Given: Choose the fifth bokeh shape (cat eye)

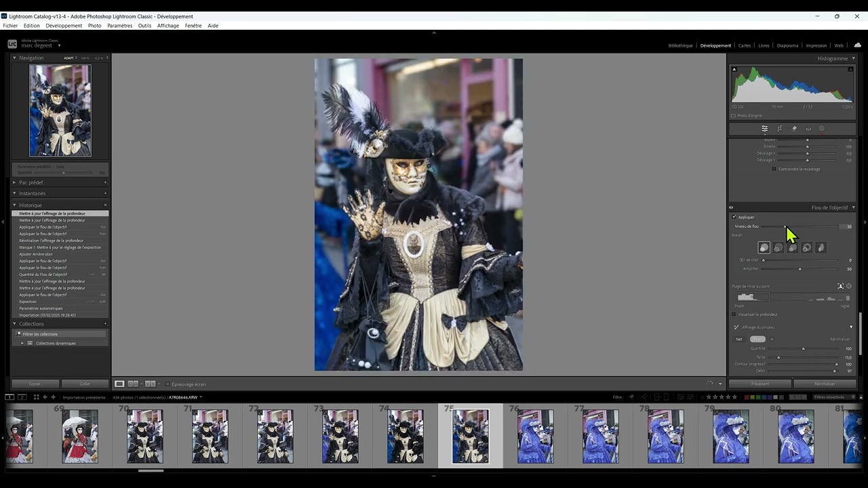Looking at the screenshot, I should [x=821, y=248].
